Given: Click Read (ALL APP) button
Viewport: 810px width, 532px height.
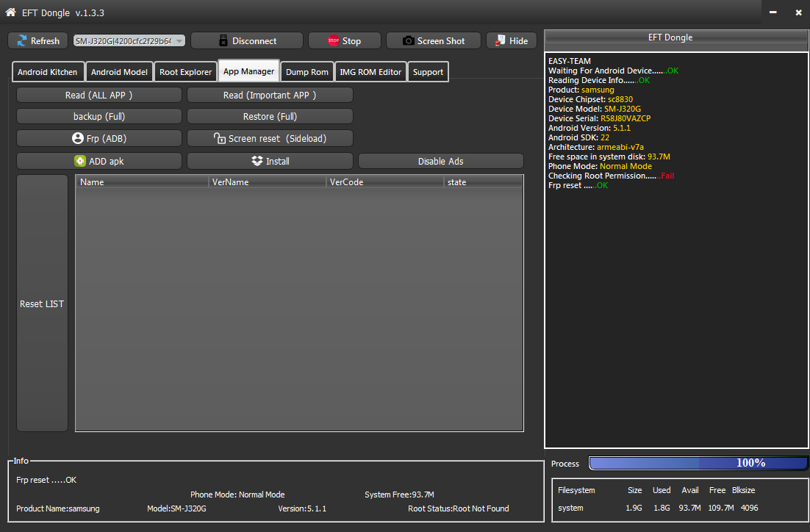Looking at the screenshot, I should coord(99,95).
